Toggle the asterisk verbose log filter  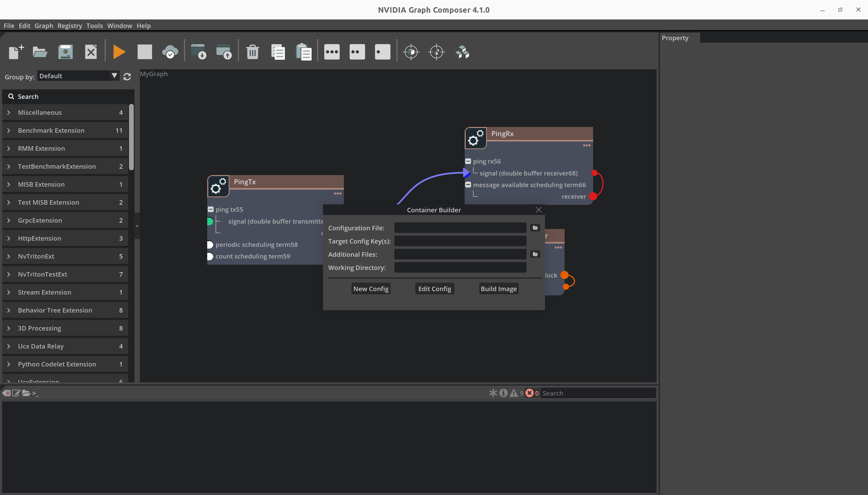point(493,393)
